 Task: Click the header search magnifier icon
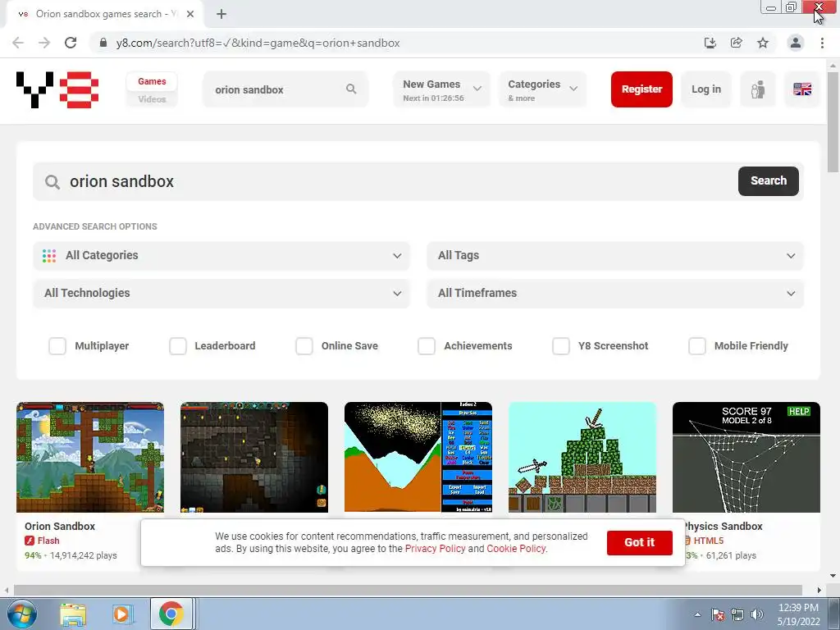coord(351,89)
